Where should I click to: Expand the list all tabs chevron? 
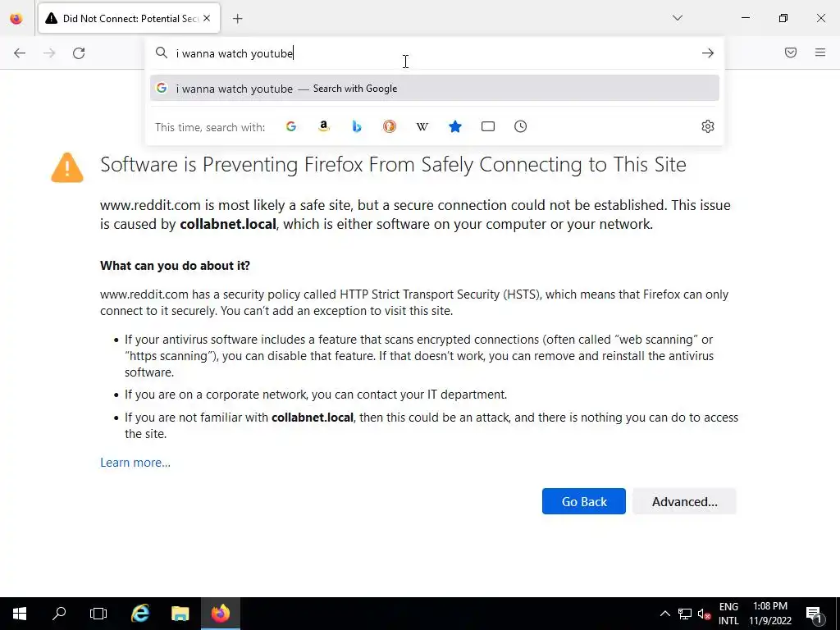(x=677, y=18)
